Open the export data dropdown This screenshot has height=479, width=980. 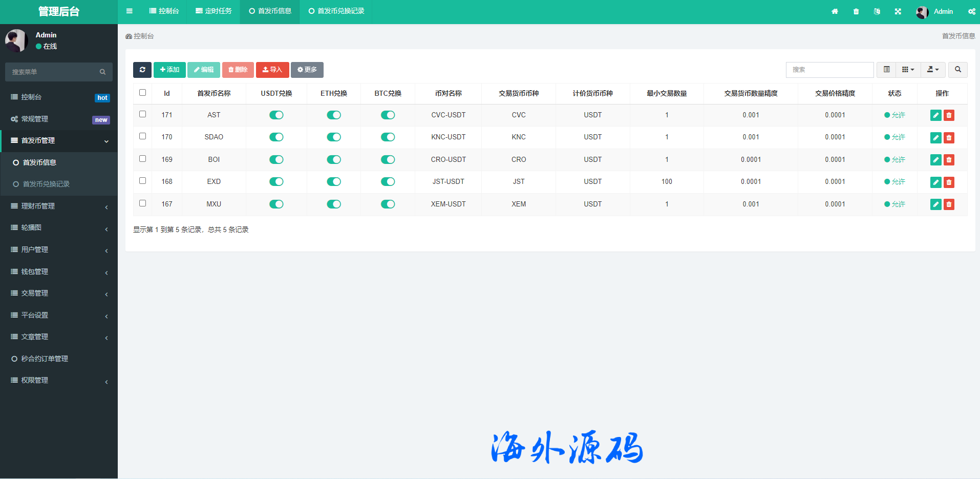coord(932,70)
